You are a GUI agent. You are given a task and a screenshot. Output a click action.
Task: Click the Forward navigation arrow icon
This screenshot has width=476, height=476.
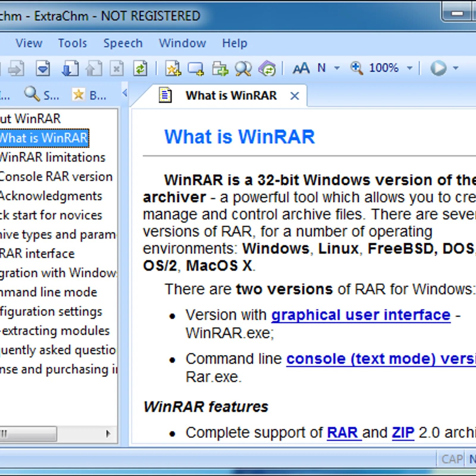16,68
